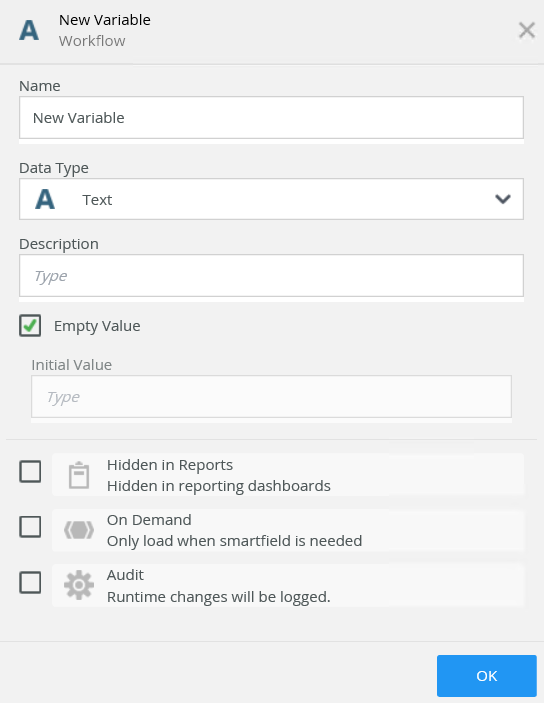544x703 pixels.
Task: Check the Audit checkbox
Action: point(30,582)
